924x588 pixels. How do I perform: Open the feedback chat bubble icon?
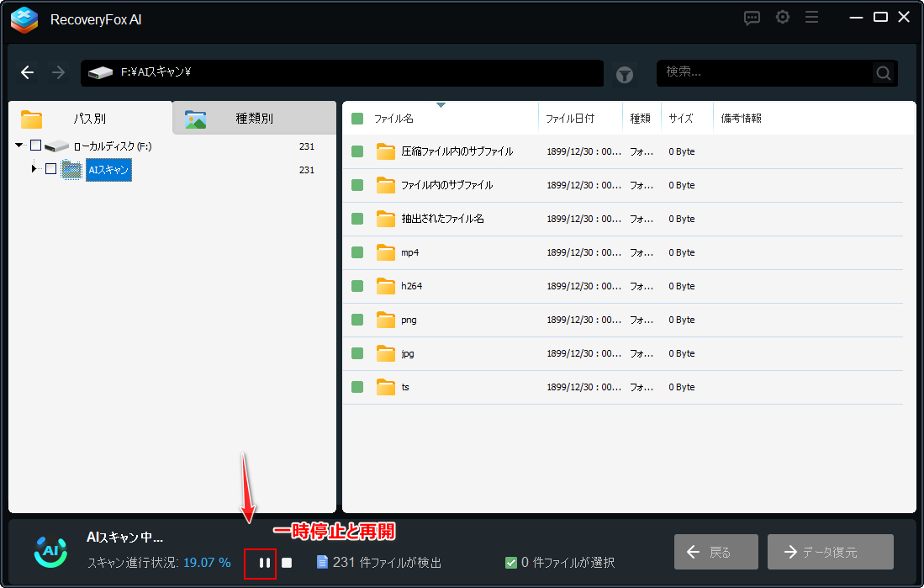[752, 19]
